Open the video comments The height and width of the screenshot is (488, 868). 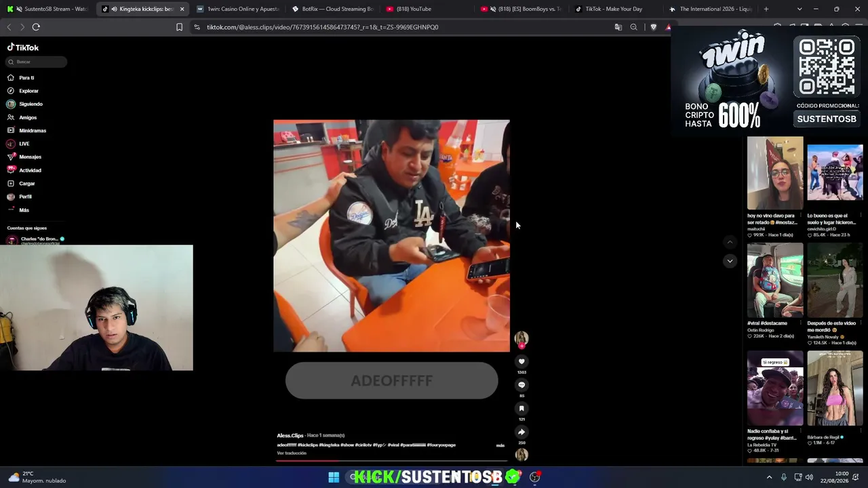pyautogui.click(x=521, y=385)
